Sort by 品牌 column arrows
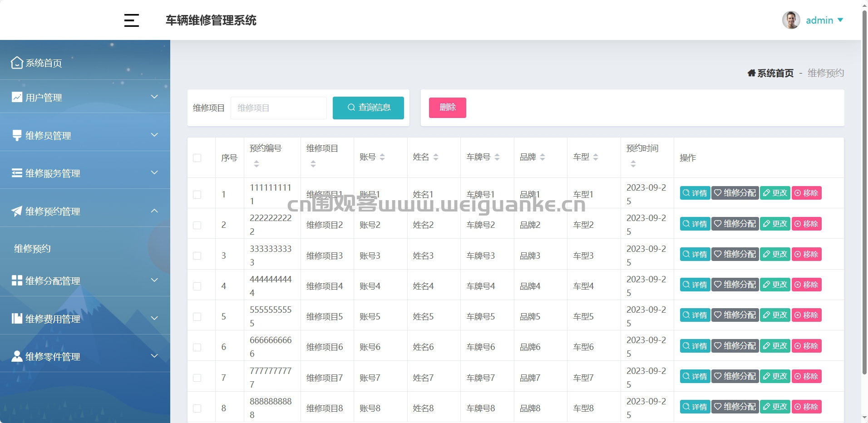 542,157
